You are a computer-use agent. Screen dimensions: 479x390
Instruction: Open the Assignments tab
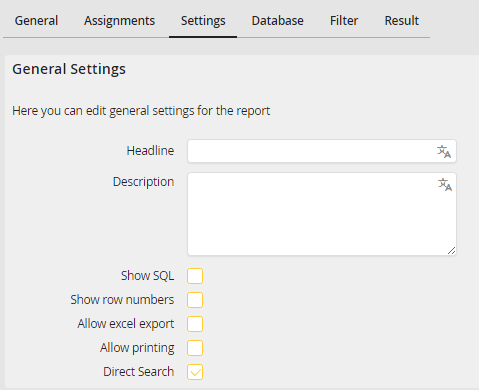click(119, 21)
